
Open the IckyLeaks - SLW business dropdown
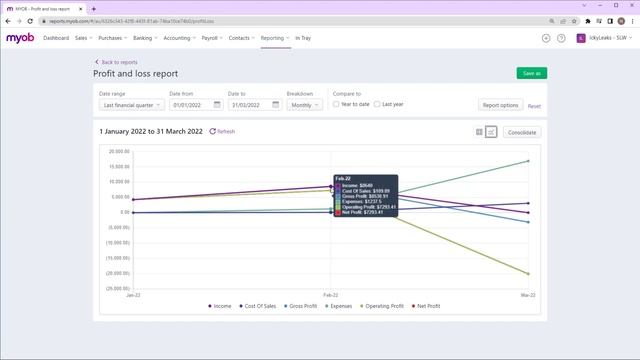click(x=611, y=38)
